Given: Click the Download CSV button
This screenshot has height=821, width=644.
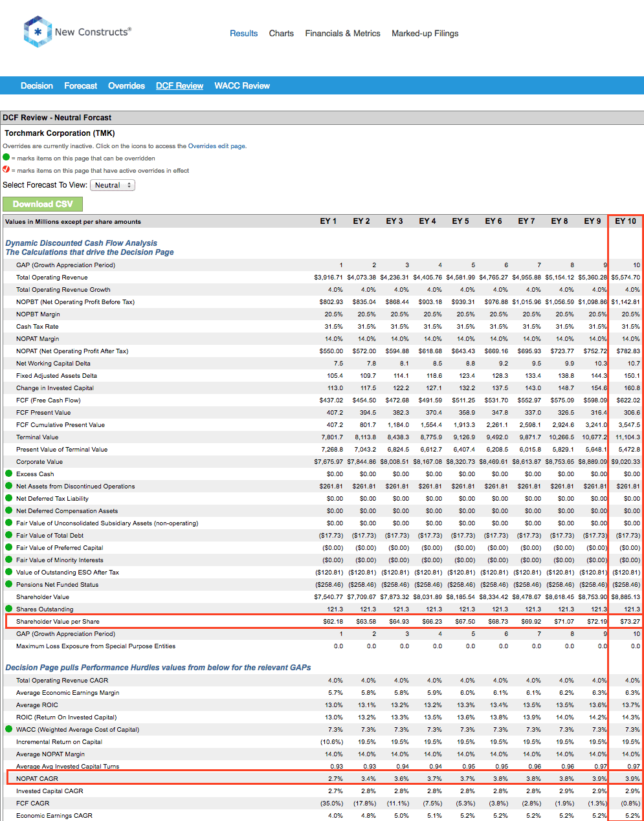Looking at the screenshot, I should [x=43, y=204].
